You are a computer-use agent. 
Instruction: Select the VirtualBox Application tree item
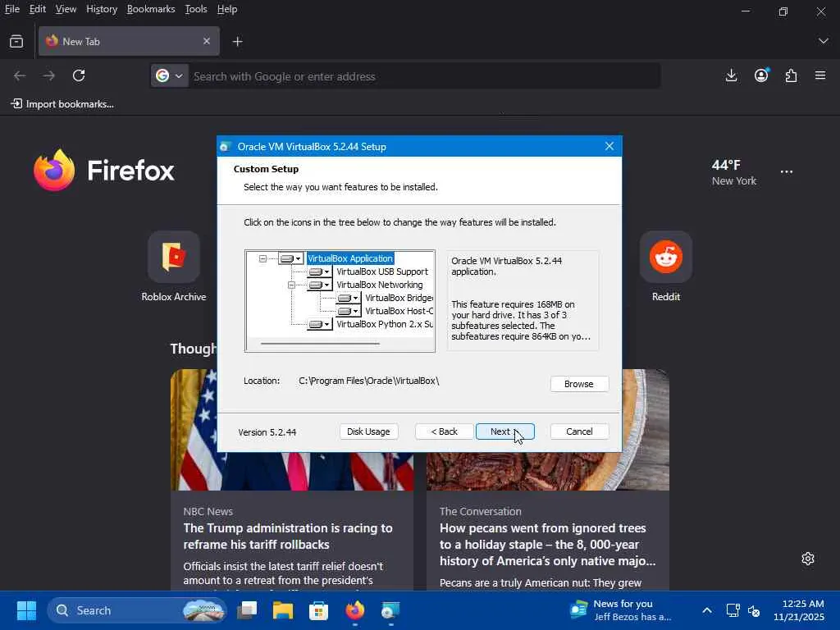click(x=350, y=258)
